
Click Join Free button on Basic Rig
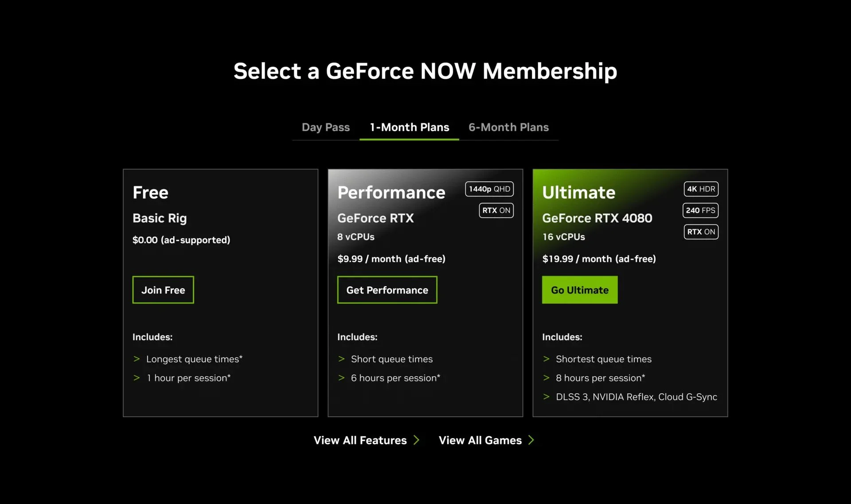pos(163,290)
